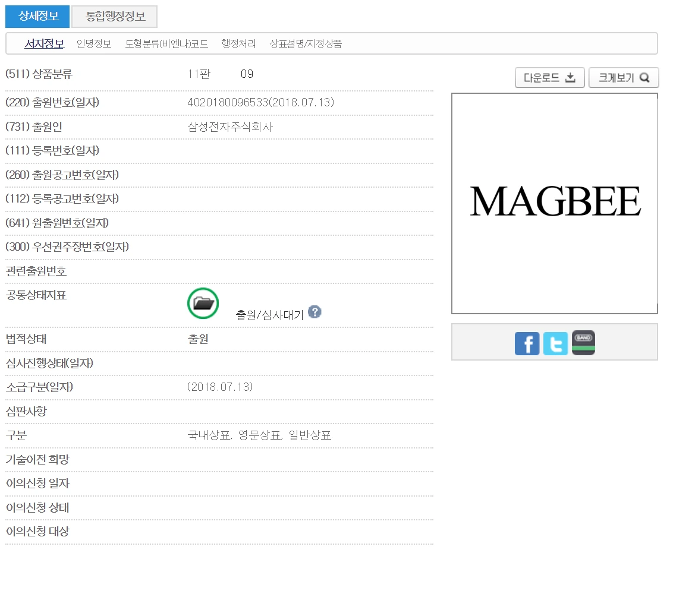
Task: Click the (511) 상품분류 label
Action: tap(39, 74)
